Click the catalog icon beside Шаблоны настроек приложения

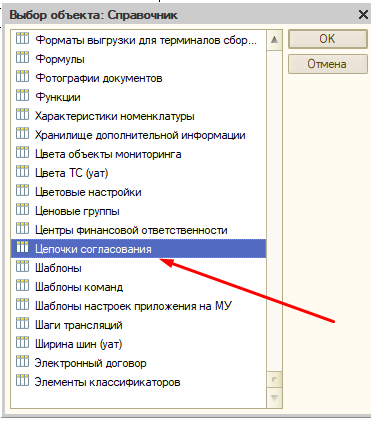point(22,304)
